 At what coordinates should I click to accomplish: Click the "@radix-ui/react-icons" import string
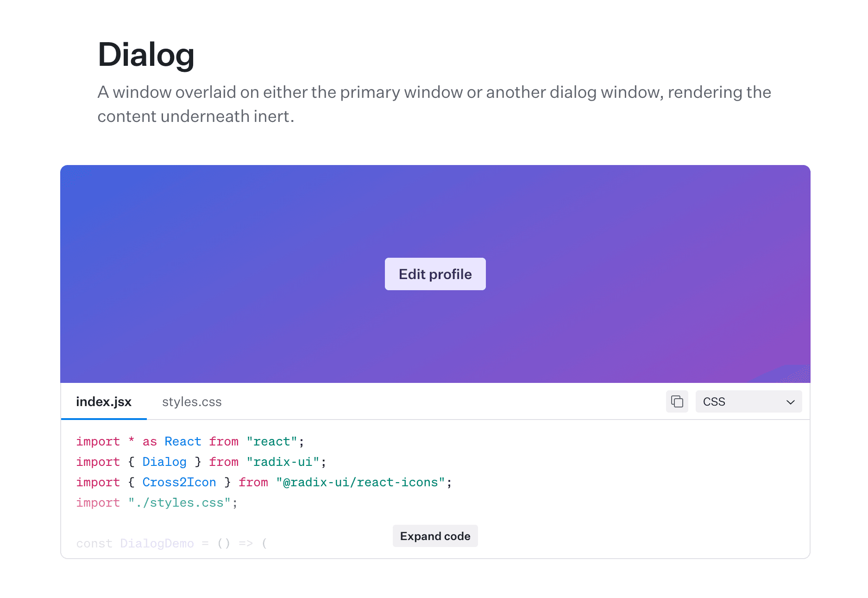tap(360, 482)
